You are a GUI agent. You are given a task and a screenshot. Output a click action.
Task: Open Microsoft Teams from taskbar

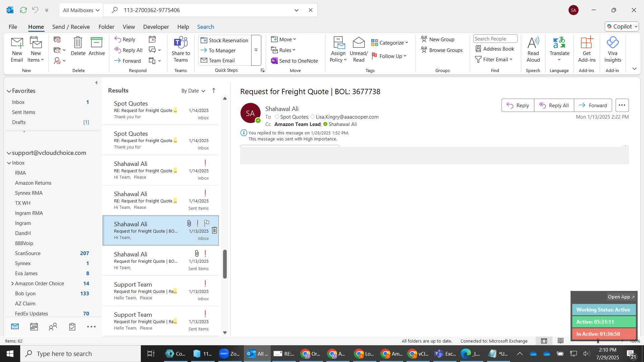click(x=445, y=354)
